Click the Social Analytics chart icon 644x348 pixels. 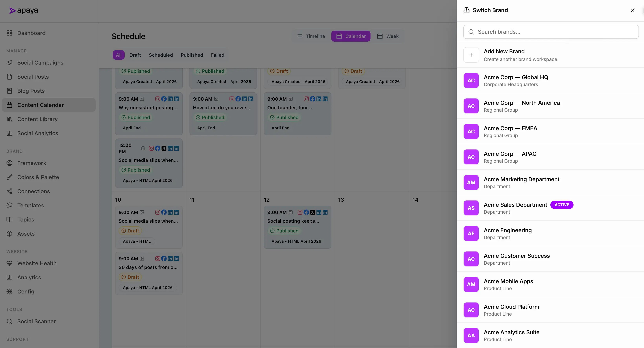point(9,133)
